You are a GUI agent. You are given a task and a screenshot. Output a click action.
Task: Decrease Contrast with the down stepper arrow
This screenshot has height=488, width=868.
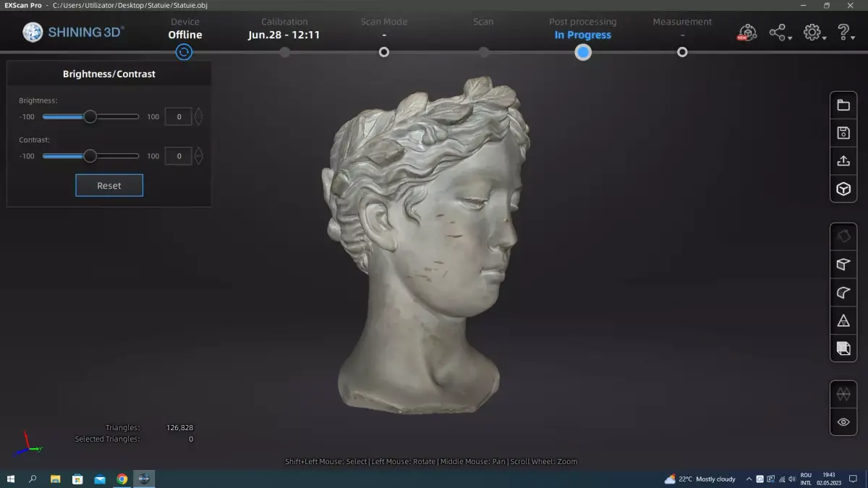coord(199,160)
